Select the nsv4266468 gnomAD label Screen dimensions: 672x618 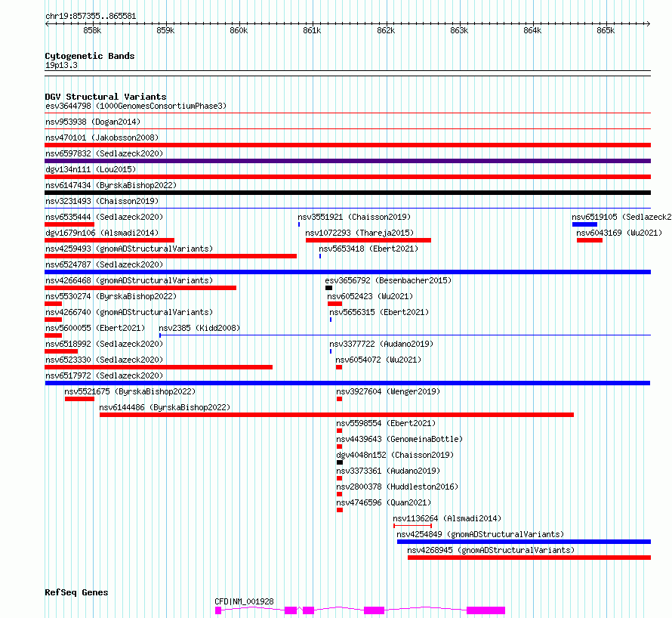pyautogui.click(x=129, y=280)
